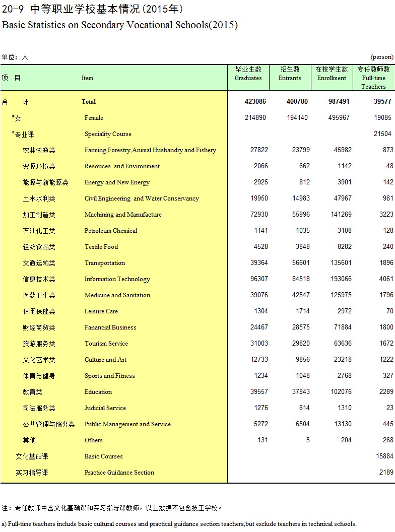
Task: Click Sports and Fitness label
Action: [110, 376]
